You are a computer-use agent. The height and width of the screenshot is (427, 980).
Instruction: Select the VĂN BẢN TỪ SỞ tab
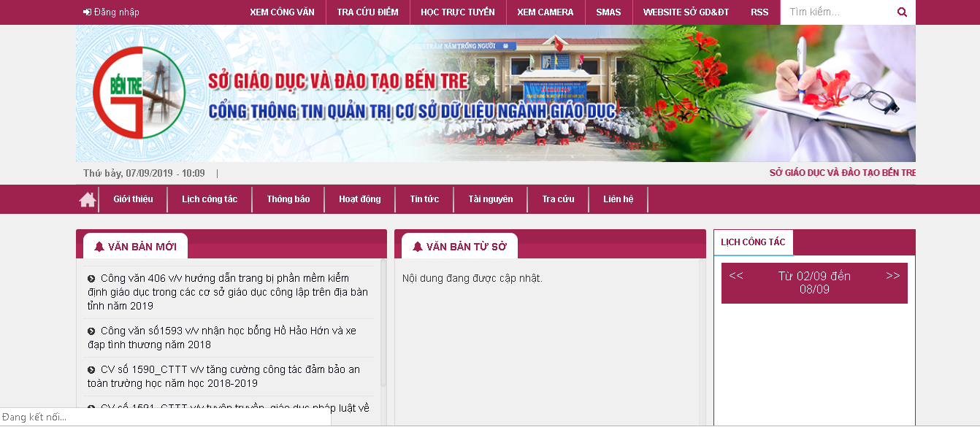[x=460, y=246]
